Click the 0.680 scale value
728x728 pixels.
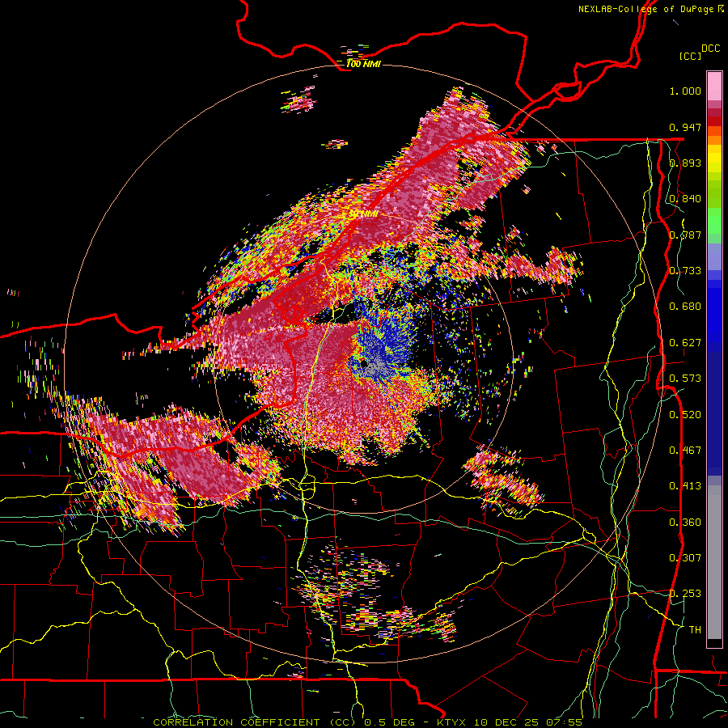(685, 307)
